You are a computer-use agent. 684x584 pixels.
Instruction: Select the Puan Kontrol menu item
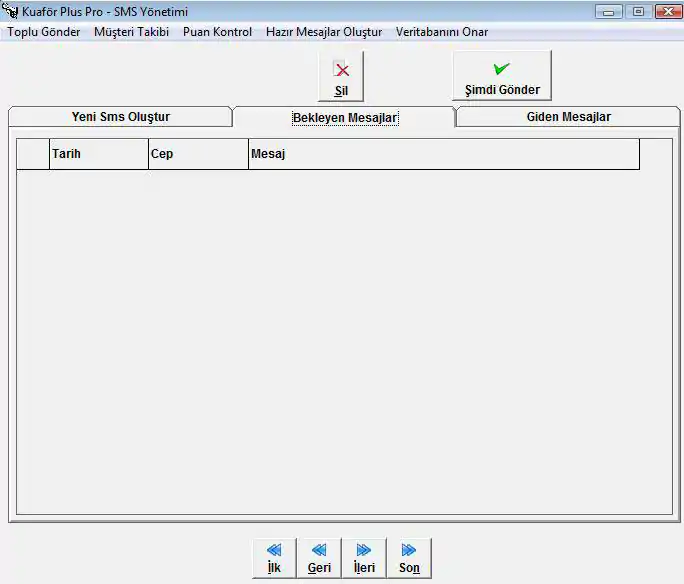217,32
